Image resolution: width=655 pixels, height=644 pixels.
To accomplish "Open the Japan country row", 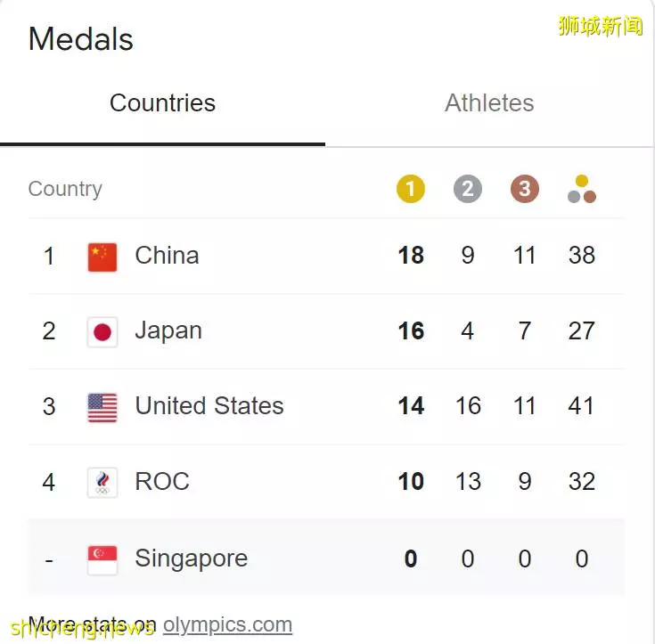I will 327,331.
